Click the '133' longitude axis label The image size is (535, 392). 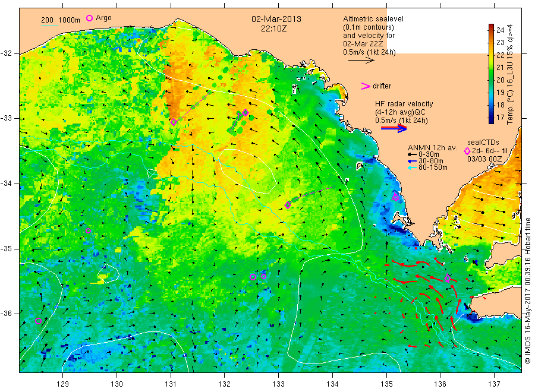278,384
